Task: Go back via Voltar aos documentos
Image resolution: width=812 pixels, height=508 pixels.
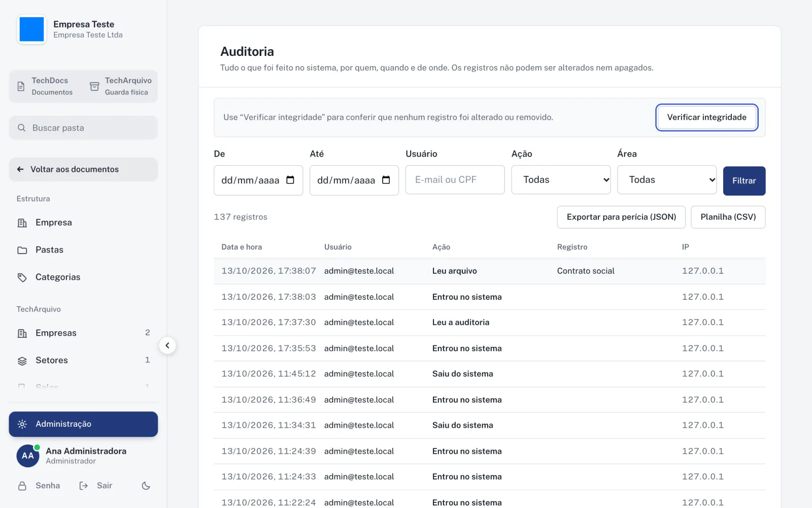Action: (83, 169)
